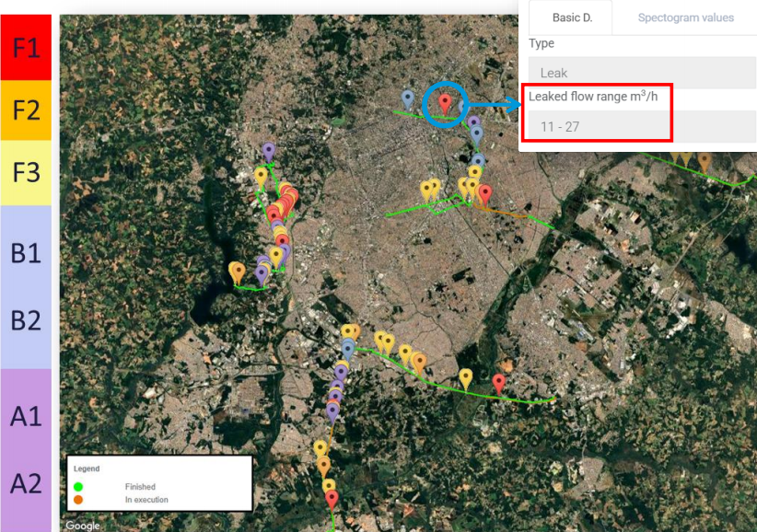Click the red pin beside the orange pipeline segment
The image size is (757, 532).
point(484,194)
